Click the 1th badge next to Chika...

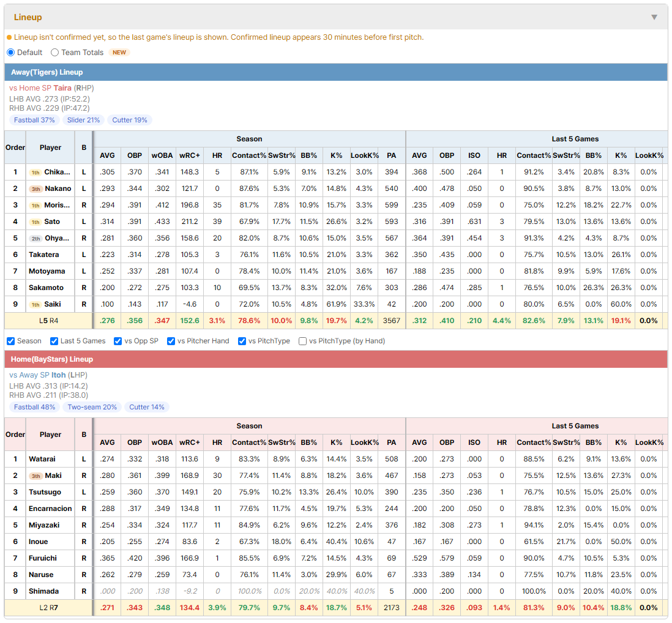[35, 172]
